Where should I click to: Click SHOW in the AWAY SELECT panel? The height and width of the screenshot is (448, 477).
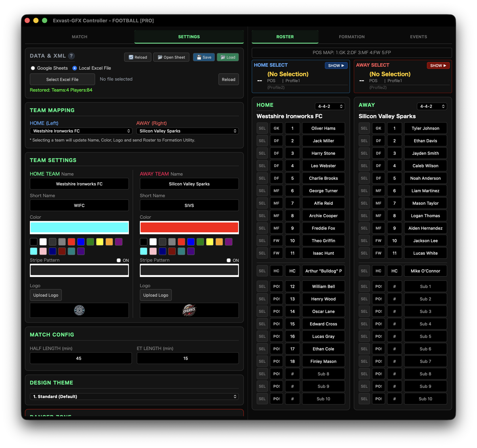click(438, 66)
